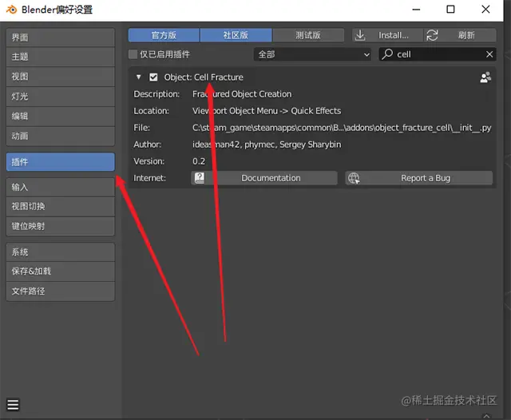Maximize the Blender preferences window
511x420 pixels.
(450, 10)
